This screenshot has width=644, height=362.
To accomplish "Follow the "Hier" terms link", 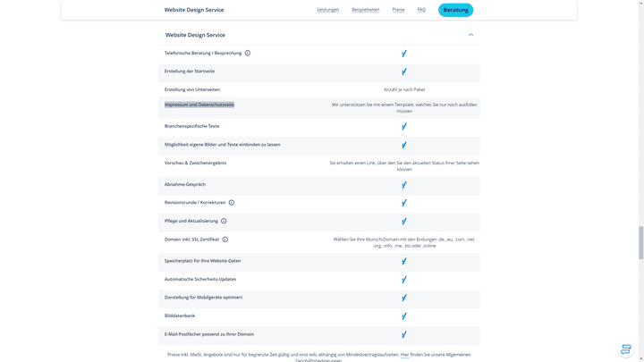I will (x=404, y=355).
